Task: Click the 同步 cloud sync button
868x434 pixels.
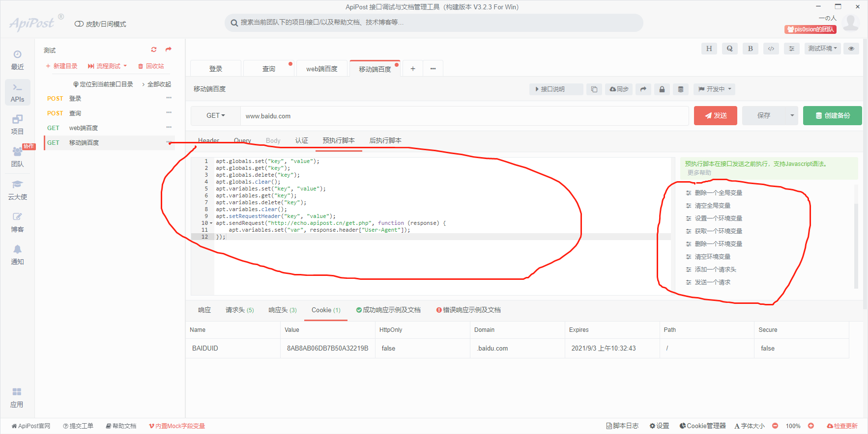Action: (x=619, y=89)
